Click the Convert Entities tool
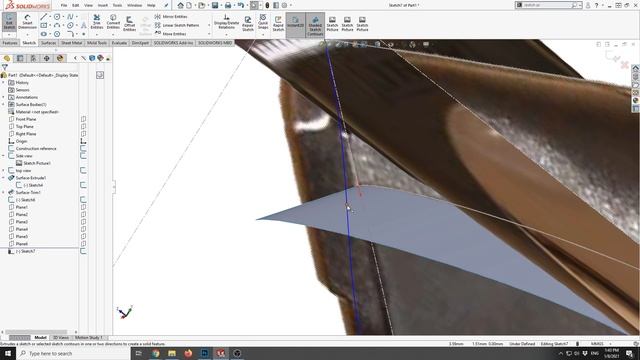The image size is (640, 360). tap(113, 22)
